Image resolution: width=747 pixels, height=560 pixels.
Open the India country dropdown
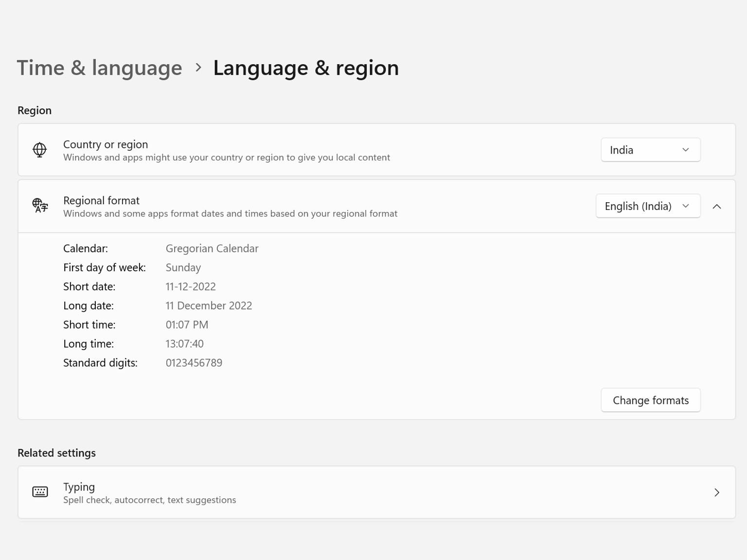pyautogui.click(x=650, y=150)
